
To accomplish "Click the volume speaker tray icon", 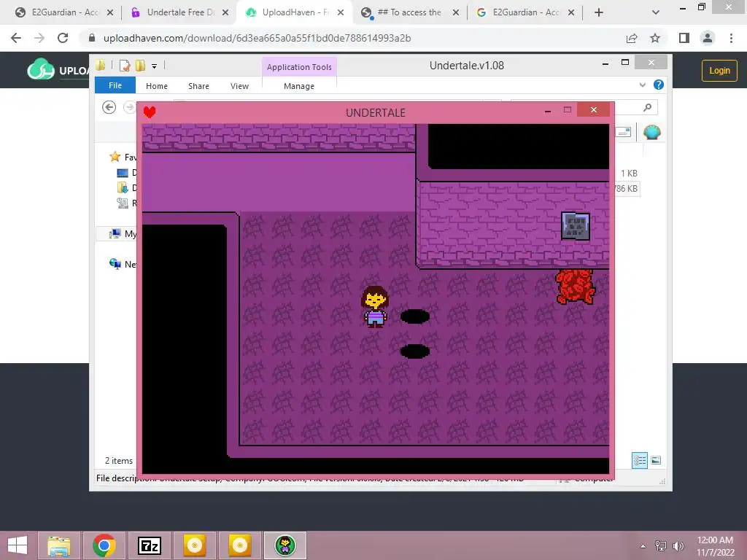I will 678,545.
